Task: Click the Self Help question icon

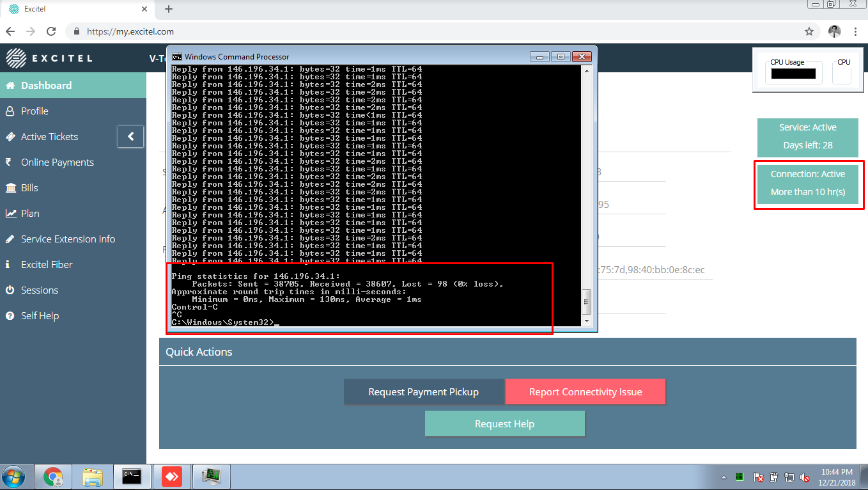Action: point(10,316)
